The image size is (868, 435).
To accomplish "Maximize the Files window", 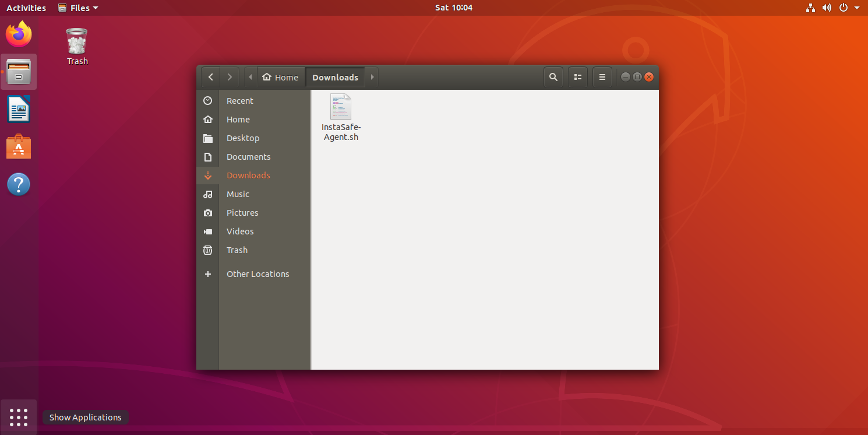I will point(637,77).
